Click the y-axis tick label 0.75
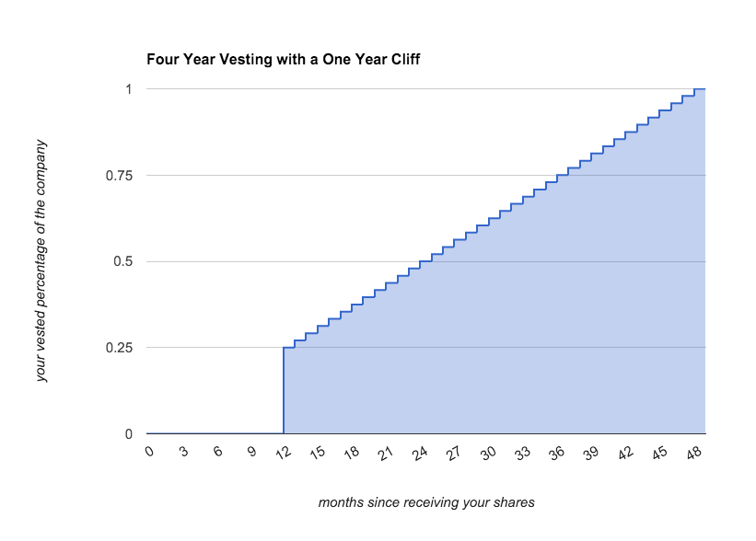756x541 pixels. click(x=119, y=176)
